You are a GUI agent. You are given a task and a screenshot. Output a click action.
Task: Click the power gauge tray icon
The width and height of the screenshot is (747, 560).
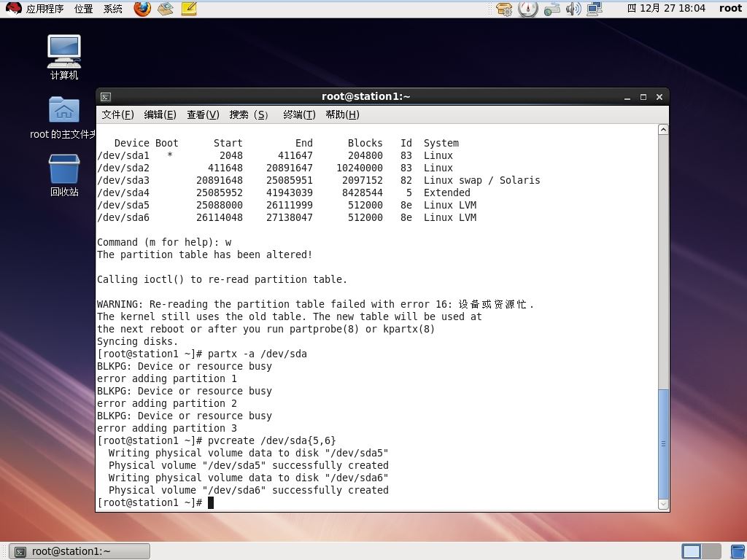[x=528, y=9]
